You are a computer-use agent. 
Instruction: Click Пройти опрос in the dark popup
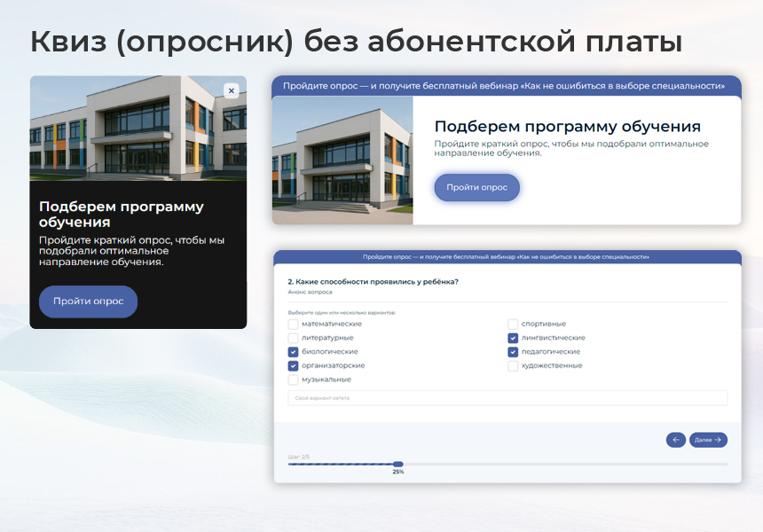pos(87,301)
